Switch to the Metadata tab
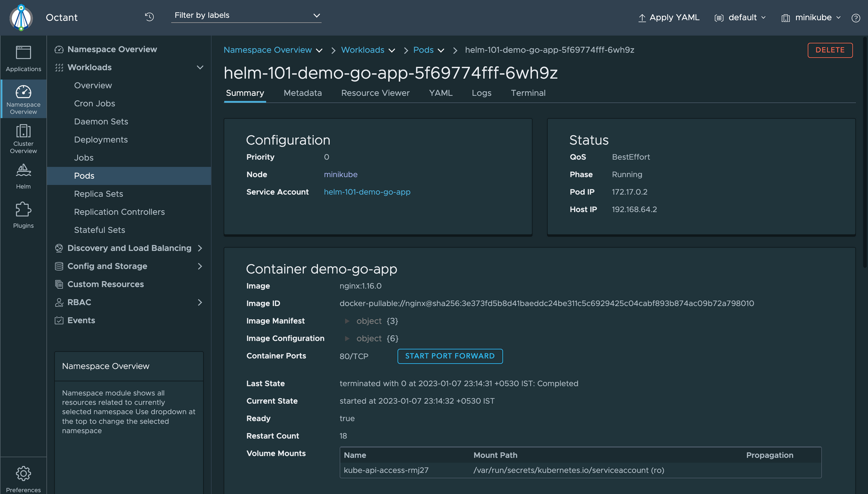The width and height of the screenshot is (868, 494). point(302,93)
